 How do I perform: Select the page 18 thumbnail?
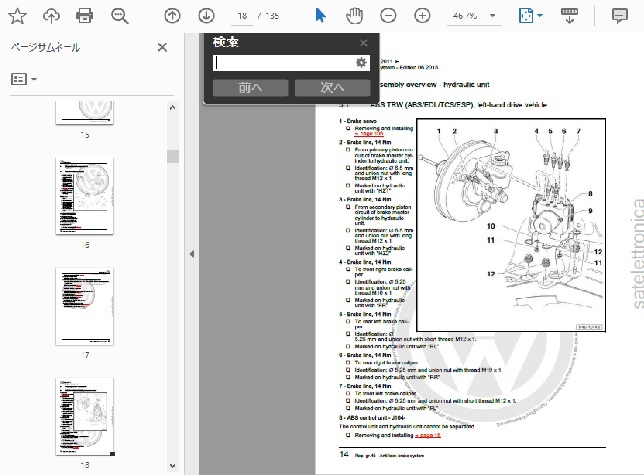click(85, 416)
